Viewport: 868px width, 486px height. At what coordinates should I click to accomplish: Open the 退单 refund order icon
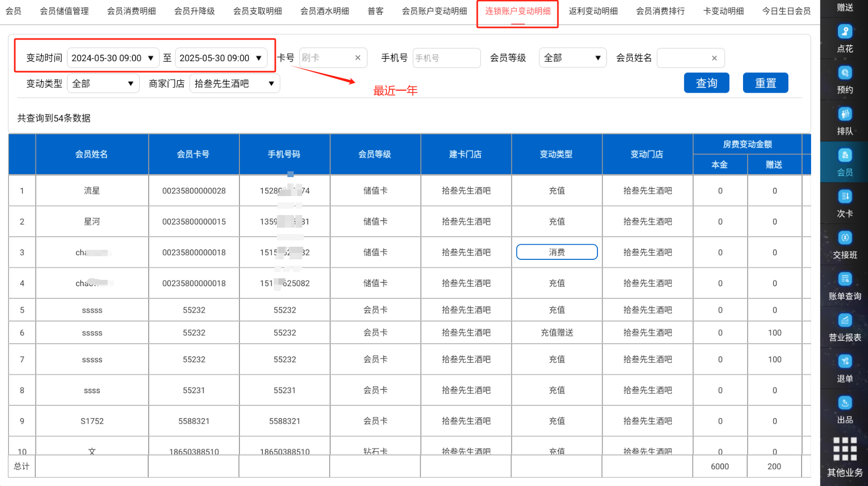844,368
